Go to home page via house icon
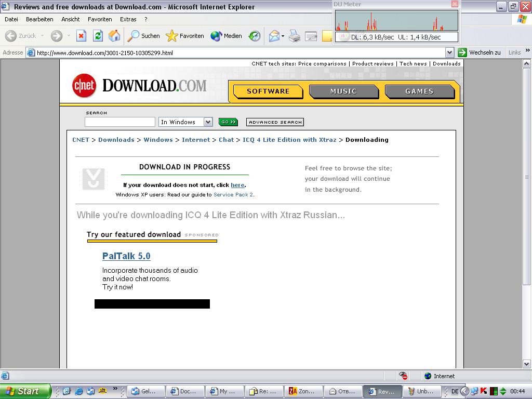 tap(114, 36)
